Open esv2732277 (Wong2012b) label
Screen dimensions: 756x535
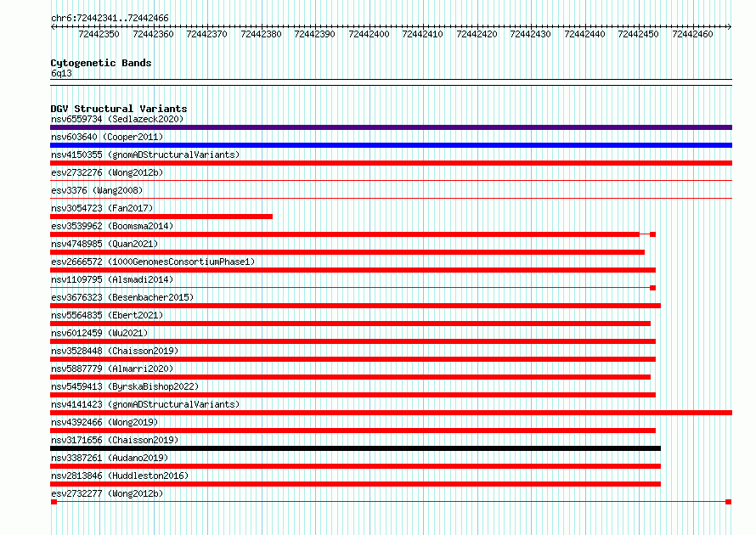[107, 493]
